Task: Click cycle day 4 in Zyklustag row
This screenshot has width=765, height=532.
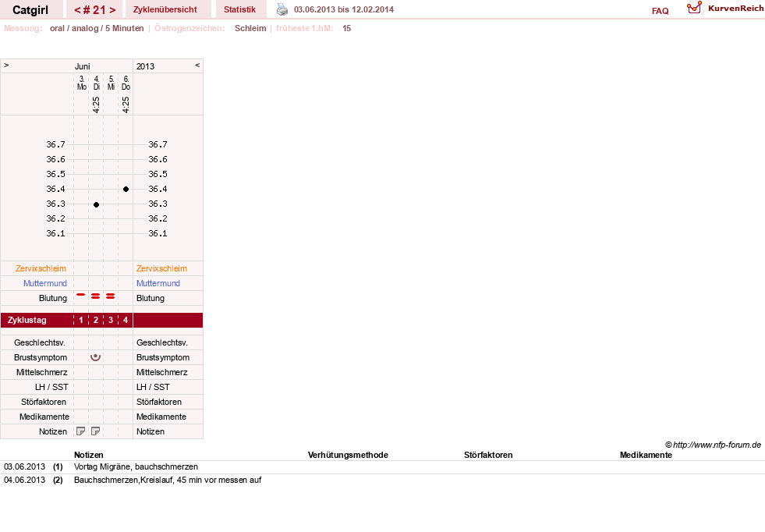Action: 126,320
